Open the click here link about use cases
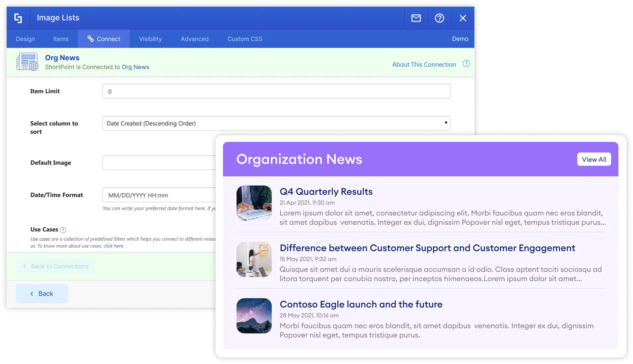 click(x=113, y=246)
